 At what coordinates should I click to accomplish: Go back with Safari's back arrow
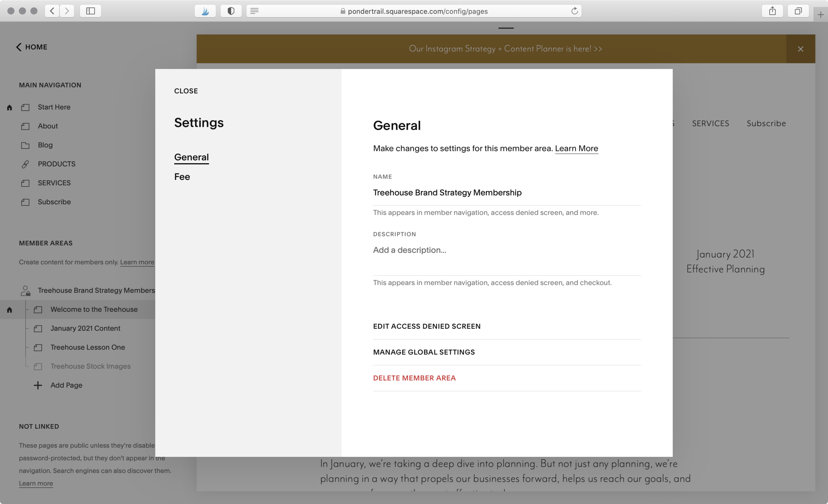coord(52,11)
